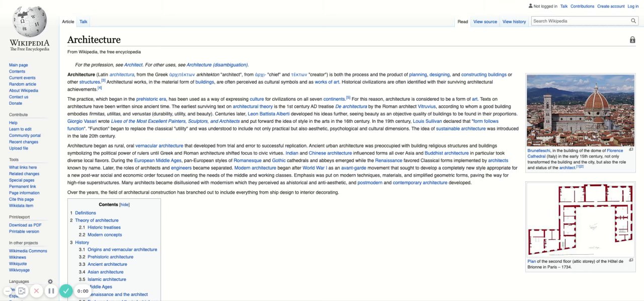Open Community portal link
644x301 pixels.
(x=25, y=135)
